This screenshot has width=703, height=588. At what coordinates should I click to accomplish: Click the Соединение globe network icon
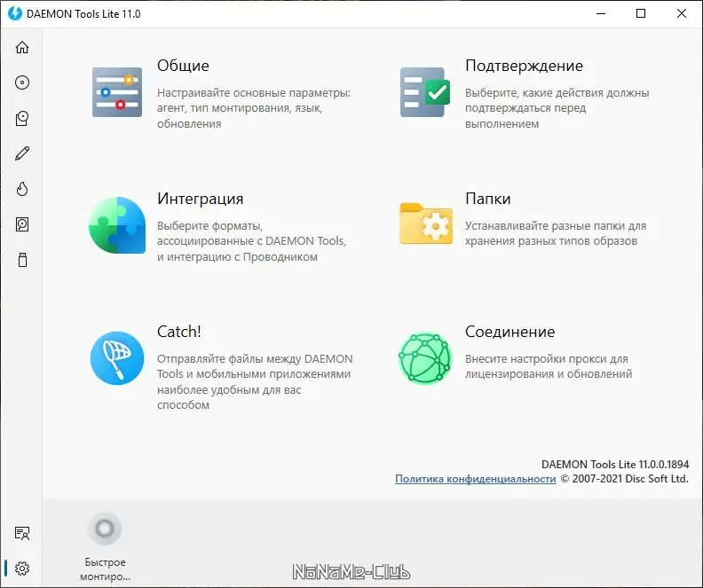click(425, 358)
